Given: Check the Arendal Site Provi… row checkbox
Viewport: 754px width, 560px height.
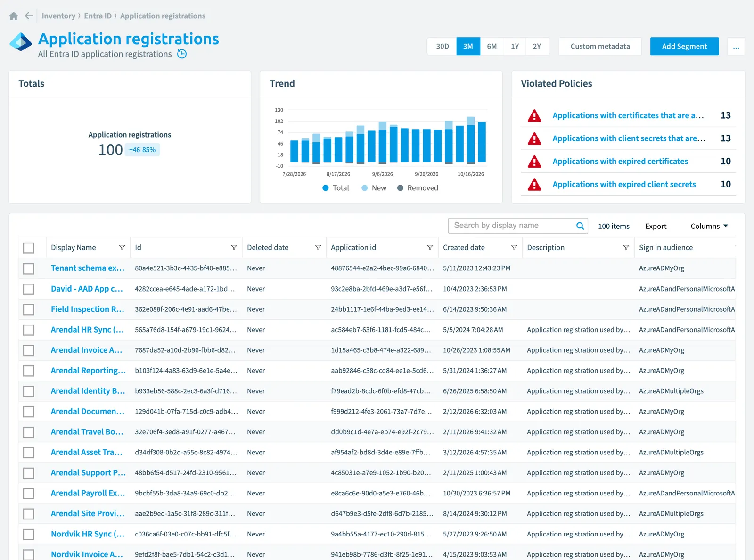Looking at the screenshot, I should click(x=29, y=514).
